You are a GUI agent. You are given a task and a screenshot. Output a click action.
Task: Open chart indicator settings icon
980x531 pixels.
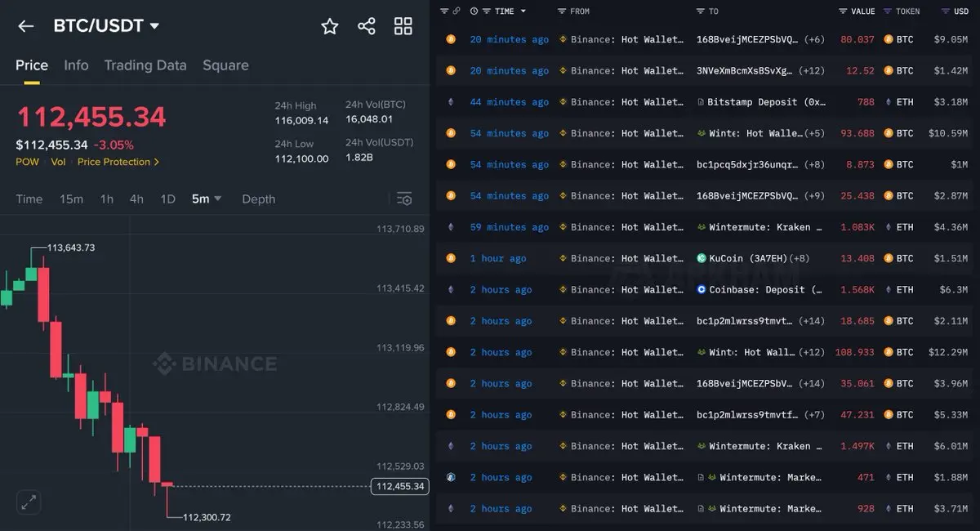pyautogui.click(x=404, y=199)
